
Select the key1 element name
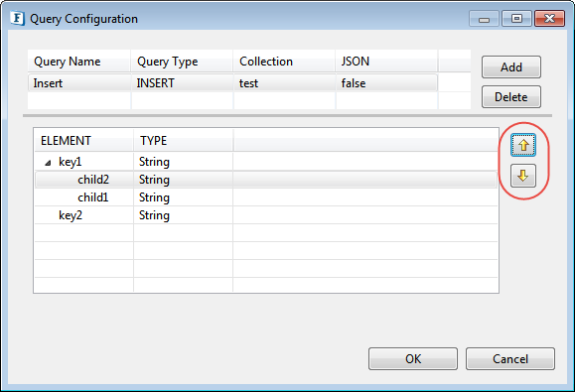pos(71,162)
